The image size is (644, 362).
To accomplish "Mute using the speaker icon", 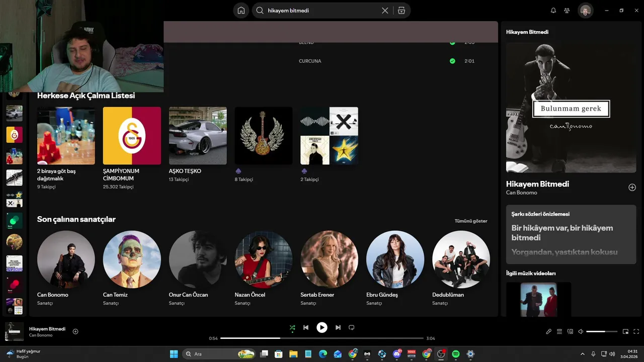I will pos(581,332).
